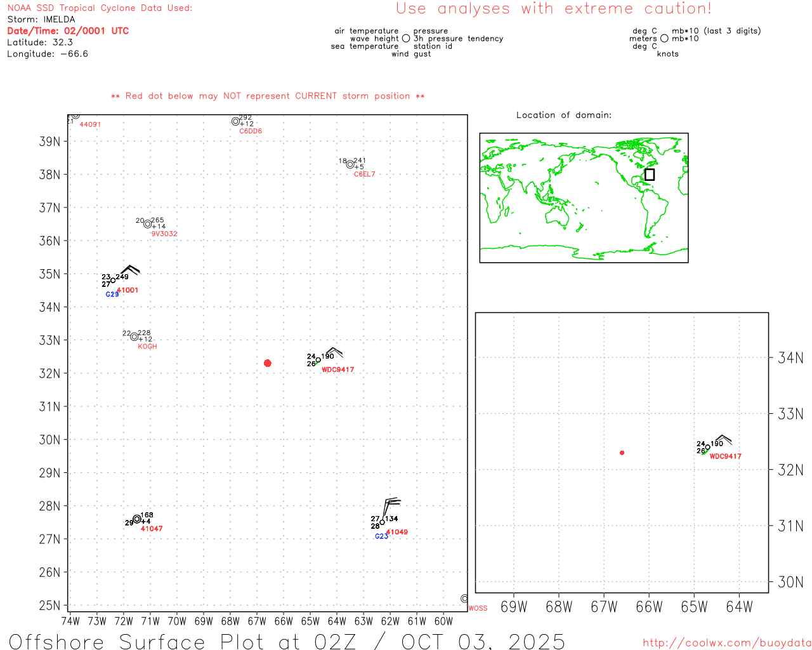The height and width of the screenshot is (650, 812).
Task: Open the coolwx.com buoydata link
Action: click(727, 643)
